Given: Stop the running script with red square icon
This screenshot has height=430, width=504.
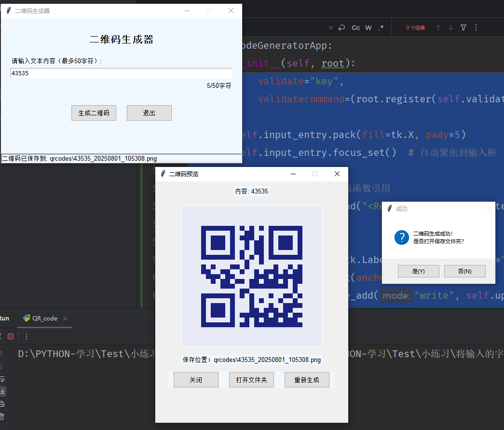Looking at the screenshot, I should click(x=11, y=336).
